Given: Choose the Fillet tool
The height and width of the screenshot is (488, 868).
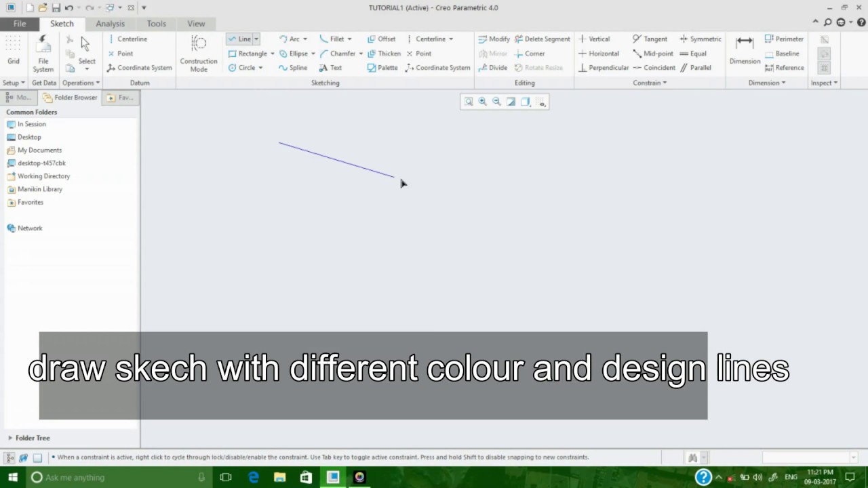Looking at the screenshot, I should coord(332,39).
